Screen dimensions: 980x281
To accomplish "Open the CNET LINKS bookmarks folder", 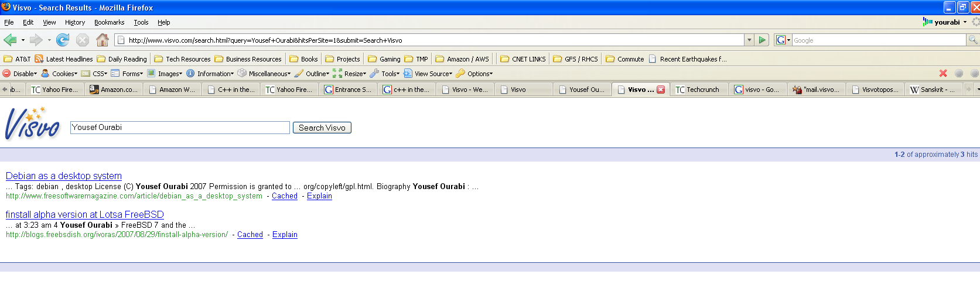I will 523,59.
